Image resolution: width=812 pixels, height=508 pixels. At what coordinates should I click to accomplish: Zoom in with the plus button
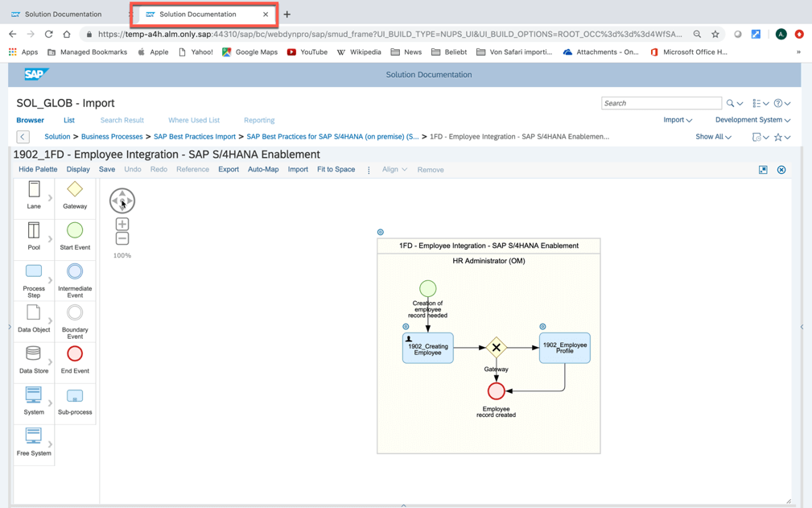coord(122,225)
